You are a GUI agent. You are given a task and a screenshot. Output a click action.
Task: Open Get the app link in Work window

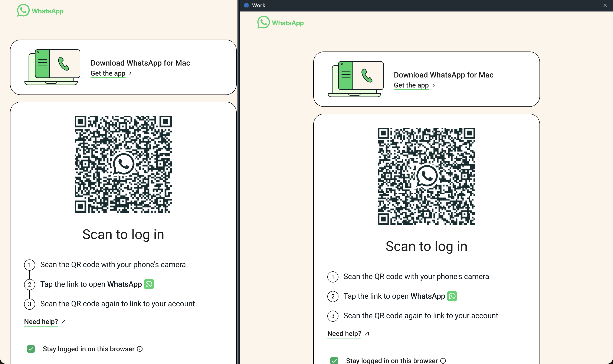click(x=411, y=85)
